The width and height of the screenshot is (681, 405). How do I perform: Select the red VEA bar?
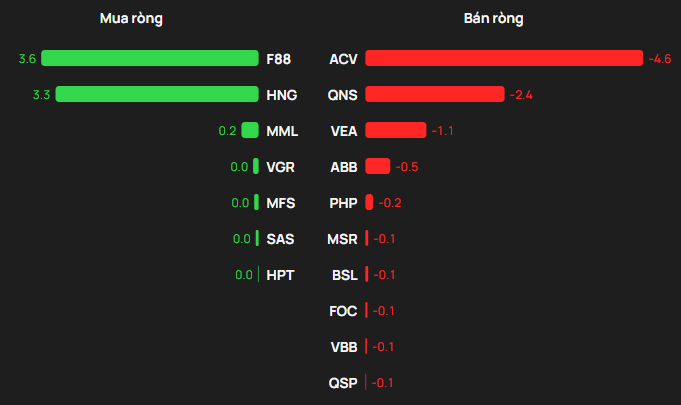pyautogui.click(x=396, y=130)
